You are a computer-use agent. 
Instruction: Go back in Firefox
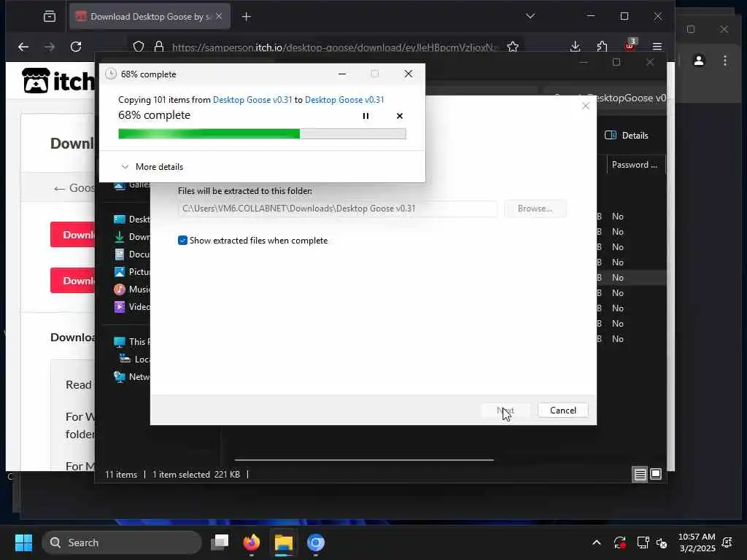tap(23, 47)
